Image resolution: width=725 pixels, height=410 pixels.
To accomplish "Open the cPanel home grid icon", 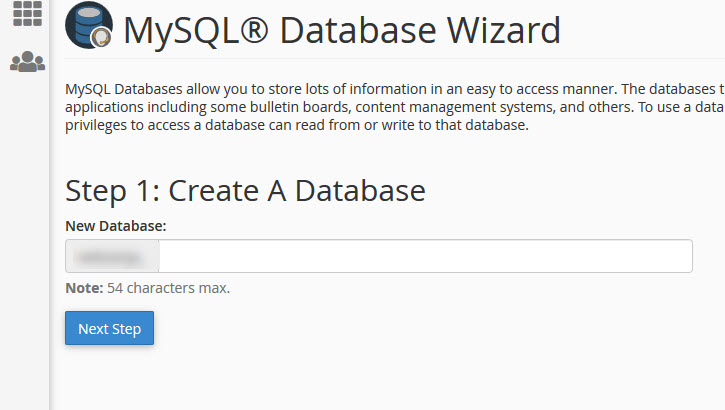I will click(x=27, y=13).
